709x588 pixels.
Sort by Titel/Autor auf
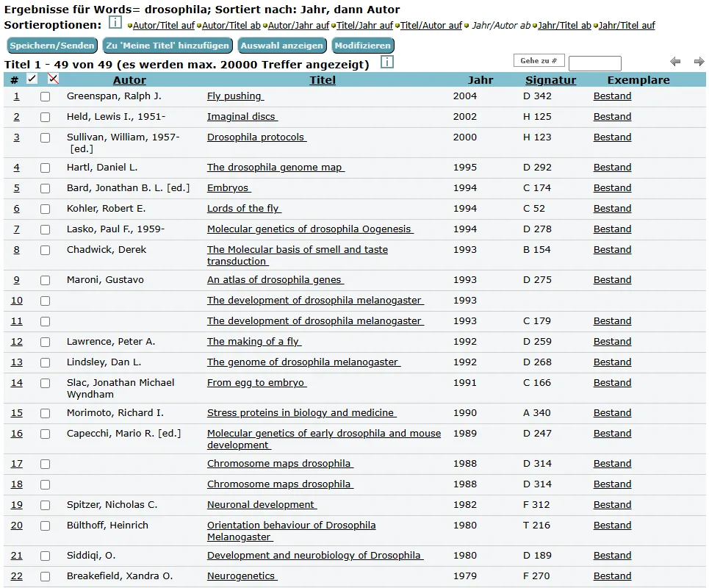click(431, 26)
